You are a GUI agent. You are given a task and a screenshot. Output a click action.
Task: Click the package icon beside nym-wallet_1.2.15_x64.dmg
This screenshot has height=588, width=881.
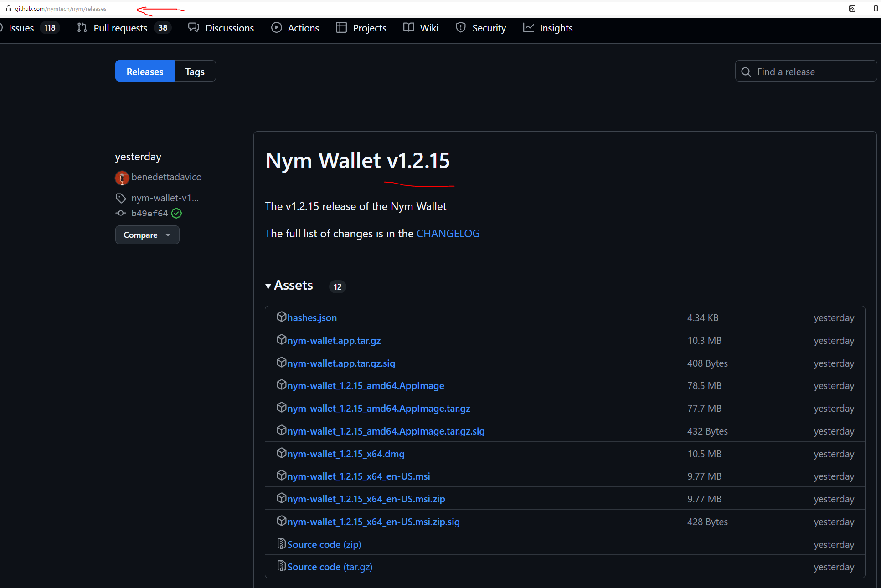[282, 453]
